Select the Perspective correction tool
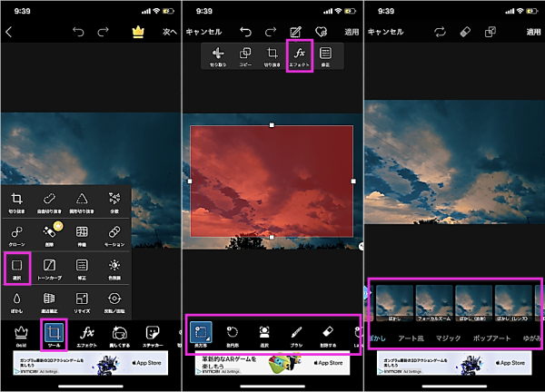This screenshot has width=545, height=392. pyautogui.click(x=49, y=302)
